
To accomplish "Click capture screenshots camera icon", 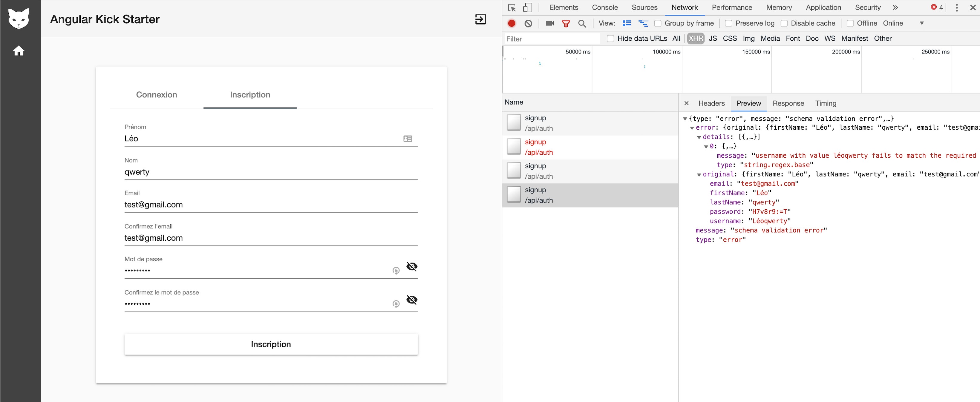I will point(549,23).
